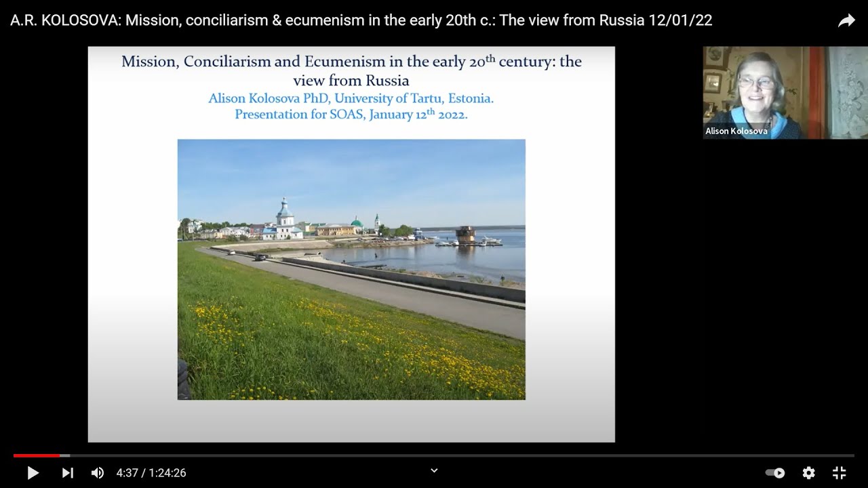
Task: Click the slide heading 'Mission, Conciliarism and Ecumenism'
Action: click(351, 70)
